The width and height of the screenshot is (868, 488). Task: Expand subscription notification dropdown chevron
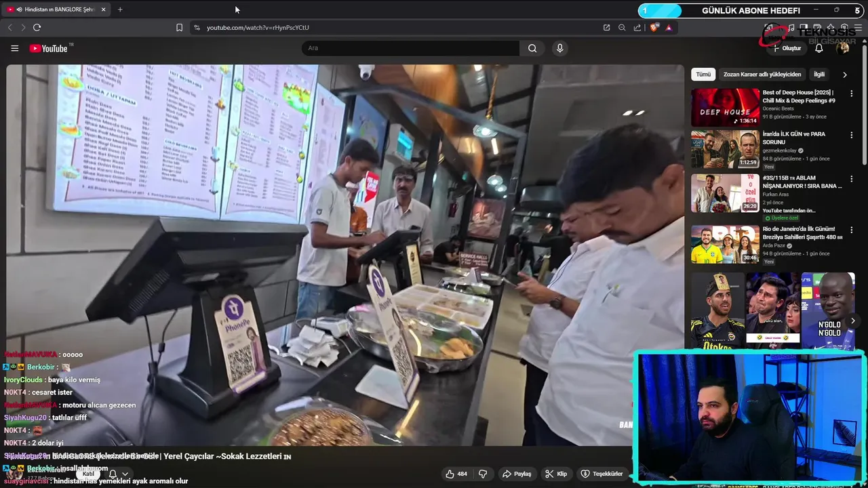pos(125,474)
